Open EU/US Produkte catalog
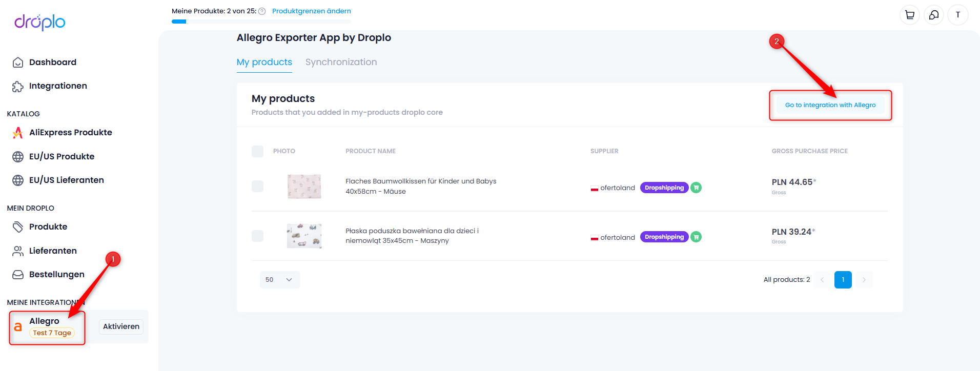 pos(62,157)
